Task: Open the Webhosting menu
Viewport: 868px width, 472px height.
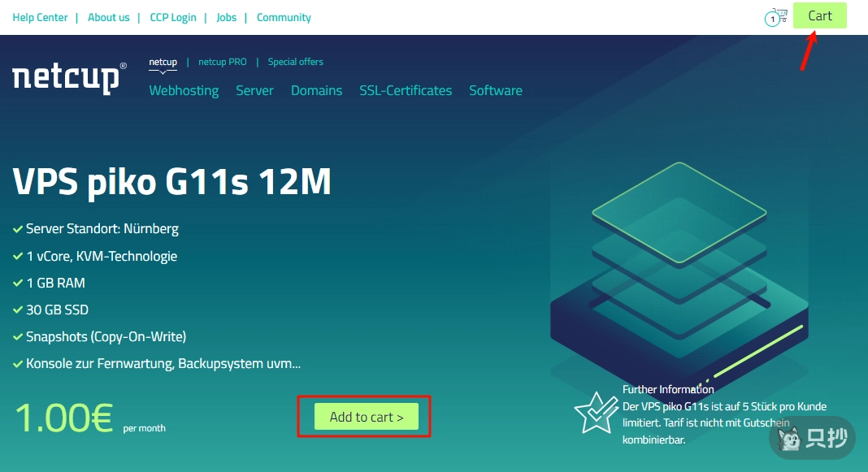Action: pyautogui.click(x=184, y=90)
